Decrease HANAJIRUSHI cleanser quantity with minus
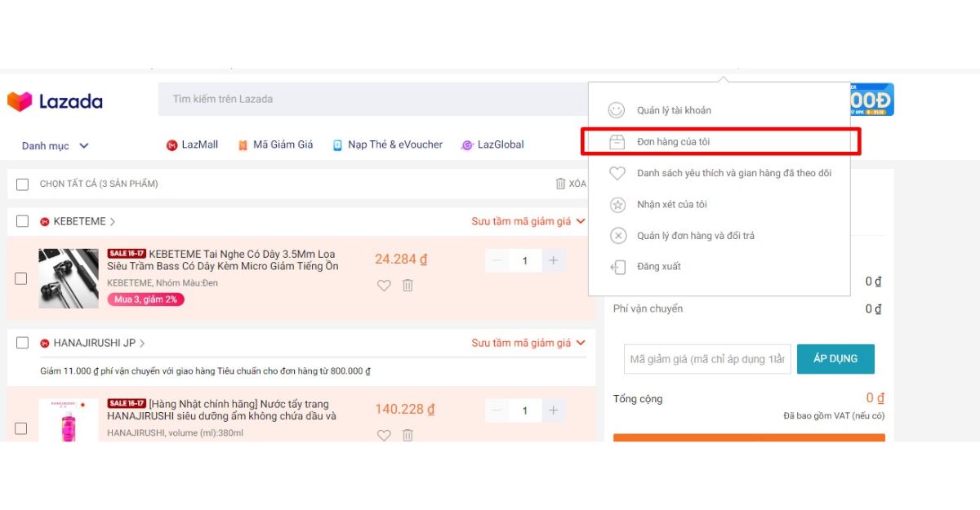 (497, 410)
